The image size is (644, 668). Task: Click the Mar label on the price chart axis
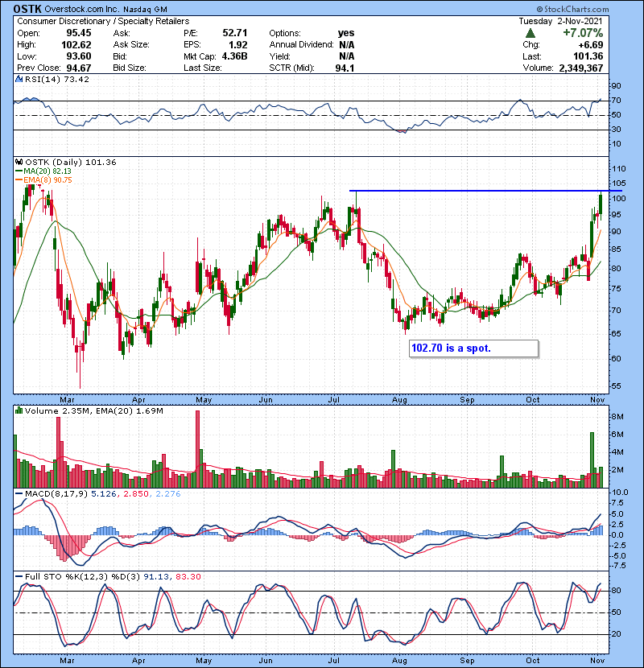click(67, 400)
